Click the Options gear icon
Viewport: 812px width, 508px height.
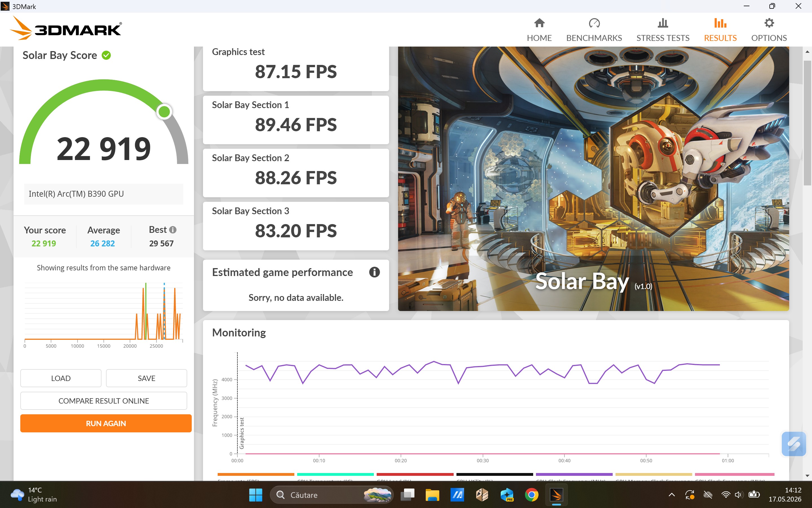point(769,23)
